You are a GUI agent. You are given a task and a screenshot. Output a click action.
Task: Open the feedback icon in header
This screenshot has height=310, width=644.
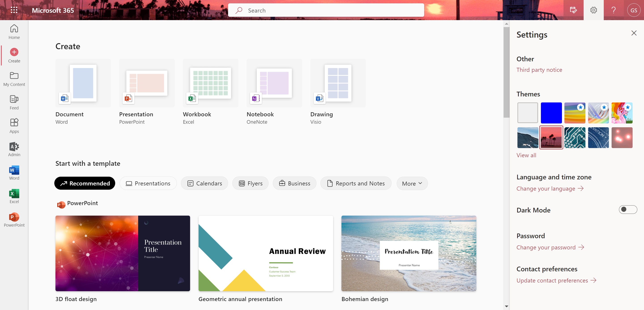[x=573, y=10]
